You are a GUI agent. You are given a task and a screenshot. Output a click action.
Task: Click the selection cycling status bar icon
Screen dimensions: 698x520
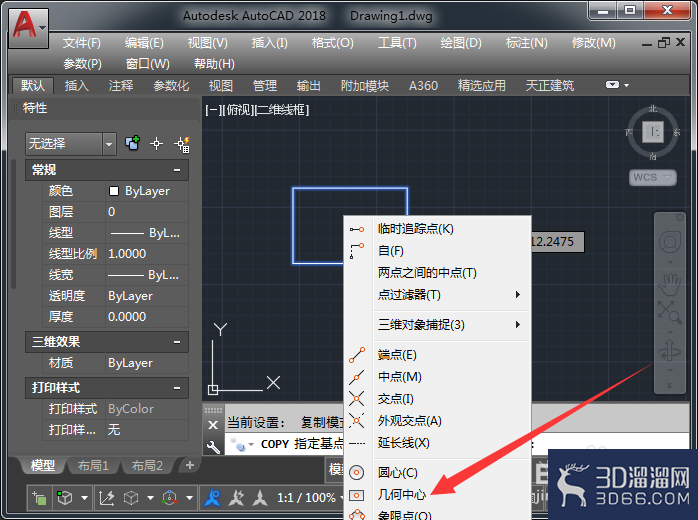coord(39,498)
